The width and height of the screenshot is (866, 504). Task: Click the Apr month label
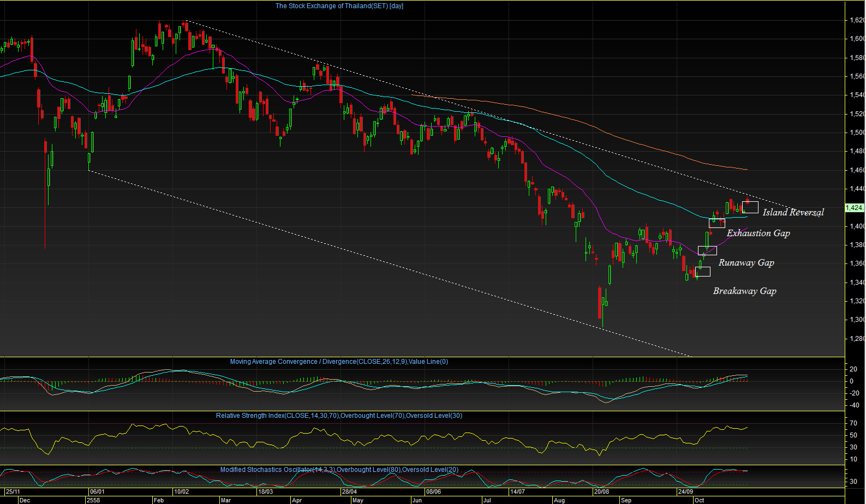point(297,500)
